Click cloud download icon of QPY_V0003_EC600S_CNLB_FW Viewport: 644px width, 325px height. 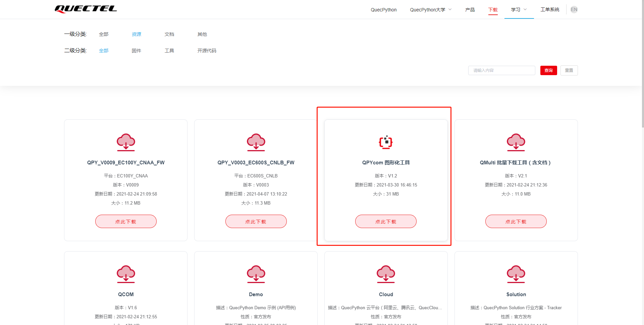(256, 142)
